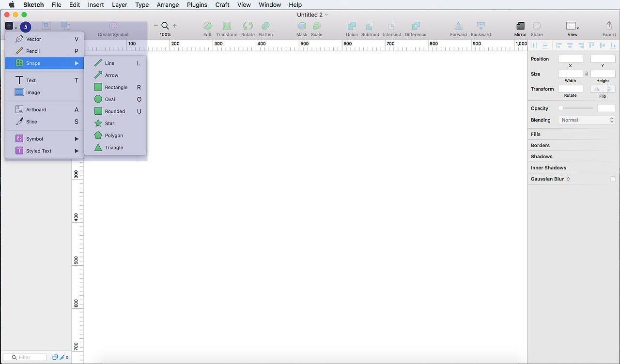This screenshot has height=364, width=620.
Task: Move layer Forward using the toolbar
Action: 458,26
